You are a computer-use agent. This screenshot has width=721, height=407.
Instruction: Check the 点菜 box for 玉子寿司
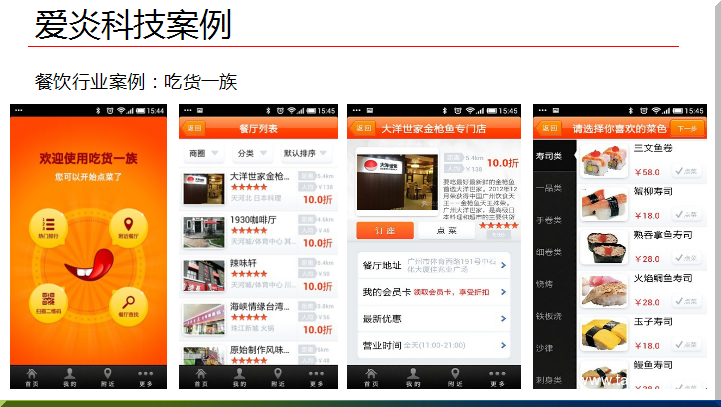685,343
